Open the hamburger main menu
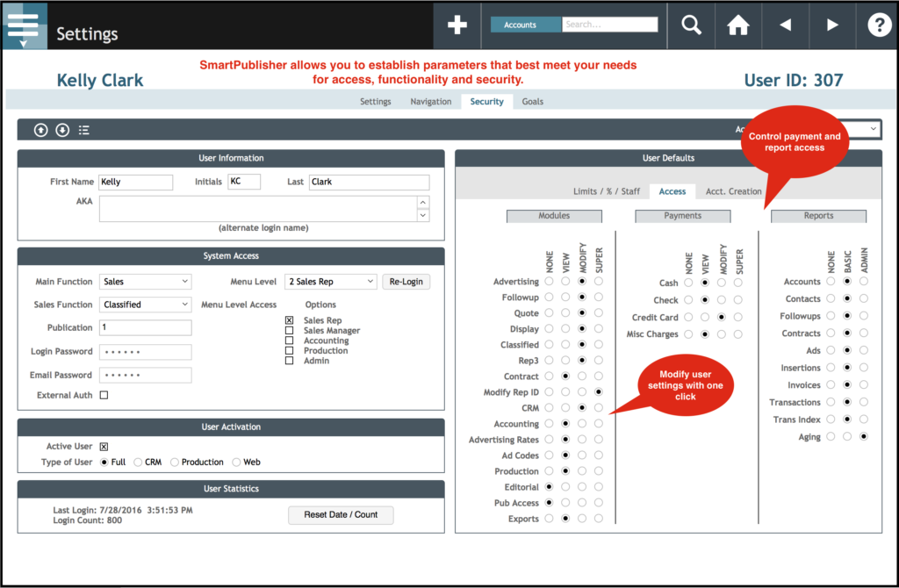The image size is (899, 588). coord(24,25)
